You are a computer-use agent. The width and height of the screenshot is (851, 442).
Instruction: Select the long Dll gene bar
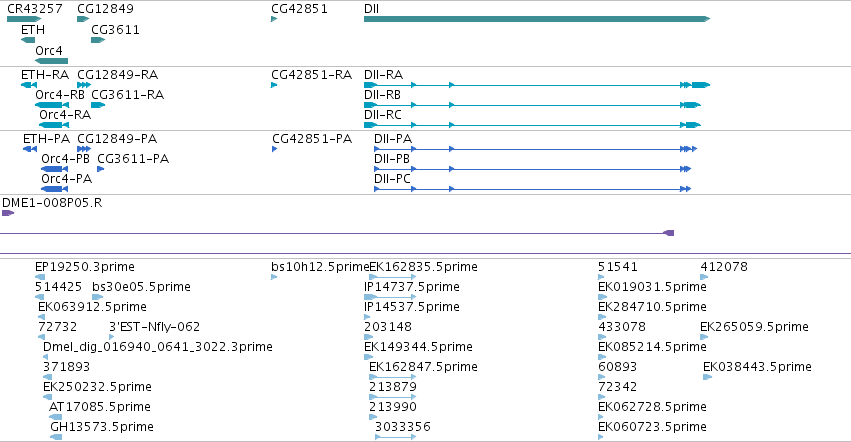[537, 19]
